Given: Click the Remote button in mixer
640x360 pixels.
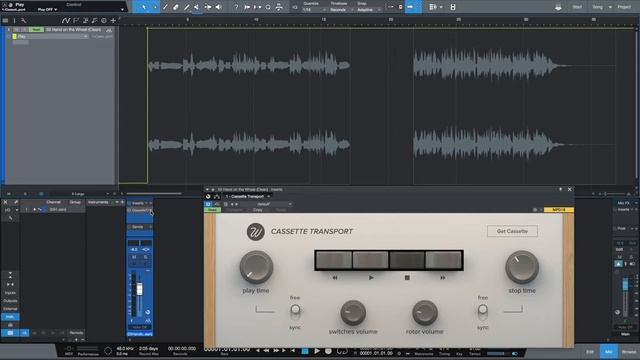Looking at the screenshot, I should click(x=76, y=333).
